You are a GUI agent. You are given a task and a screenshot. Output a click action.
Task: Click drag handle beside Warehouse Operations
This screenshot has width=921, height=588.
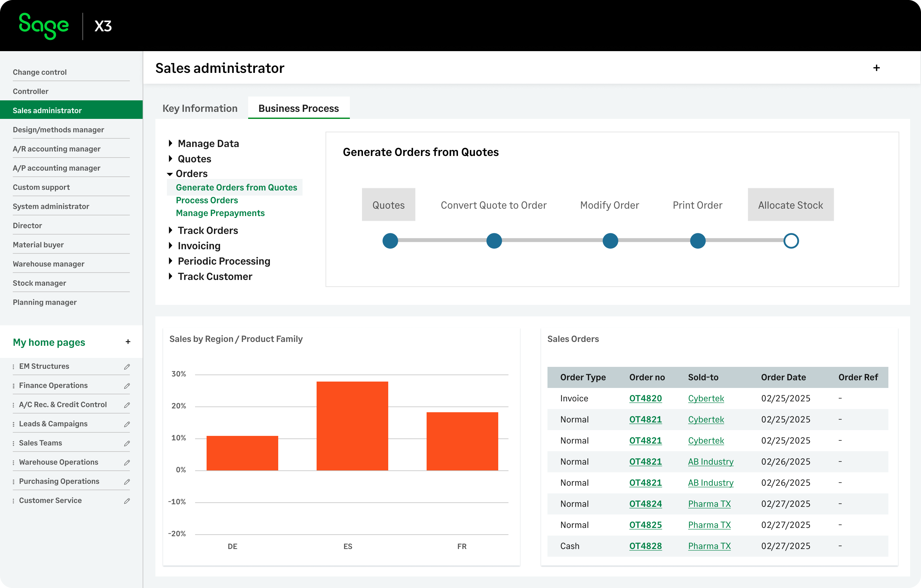pos(14,463)
